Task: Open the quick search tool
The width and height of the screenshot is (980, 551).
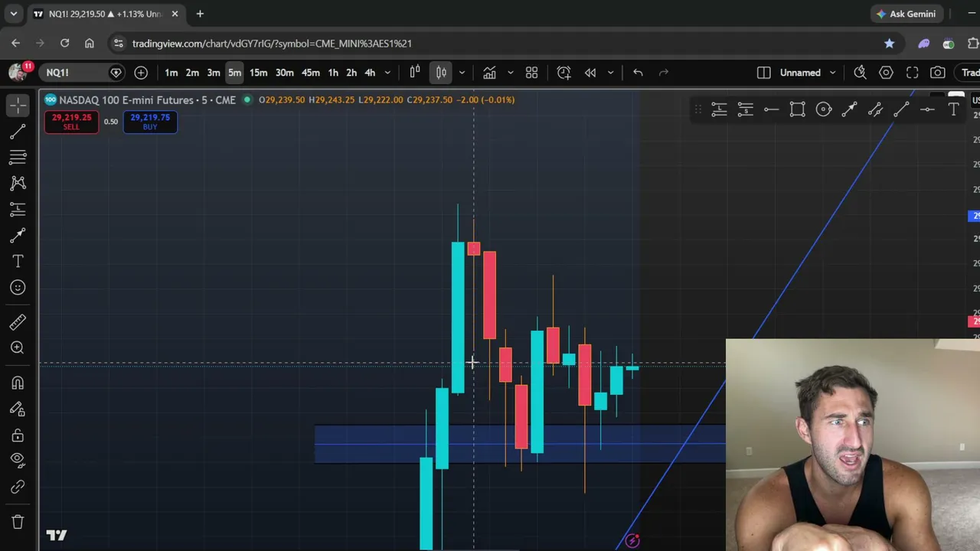Action: pyautogui.click(x=861, y=73)
